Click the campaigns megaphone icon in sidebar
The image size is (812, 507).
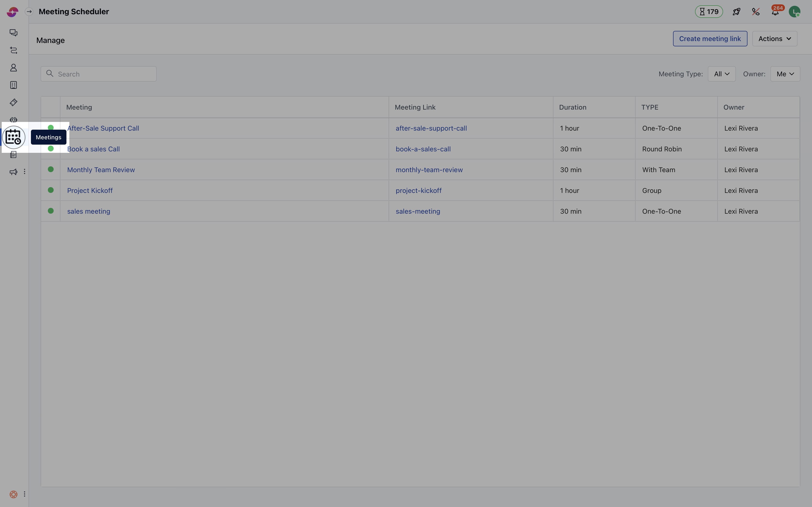(14, 172)
